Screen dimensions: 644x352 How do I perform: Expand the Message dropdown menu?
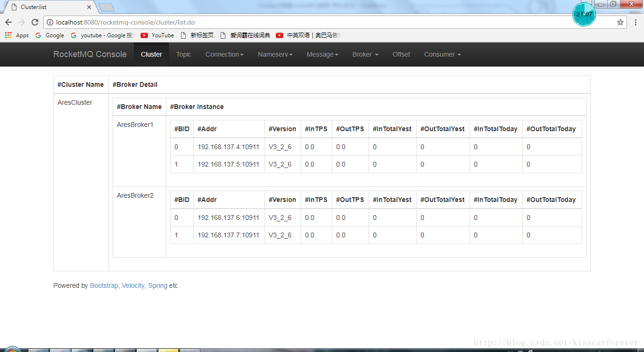322,54
